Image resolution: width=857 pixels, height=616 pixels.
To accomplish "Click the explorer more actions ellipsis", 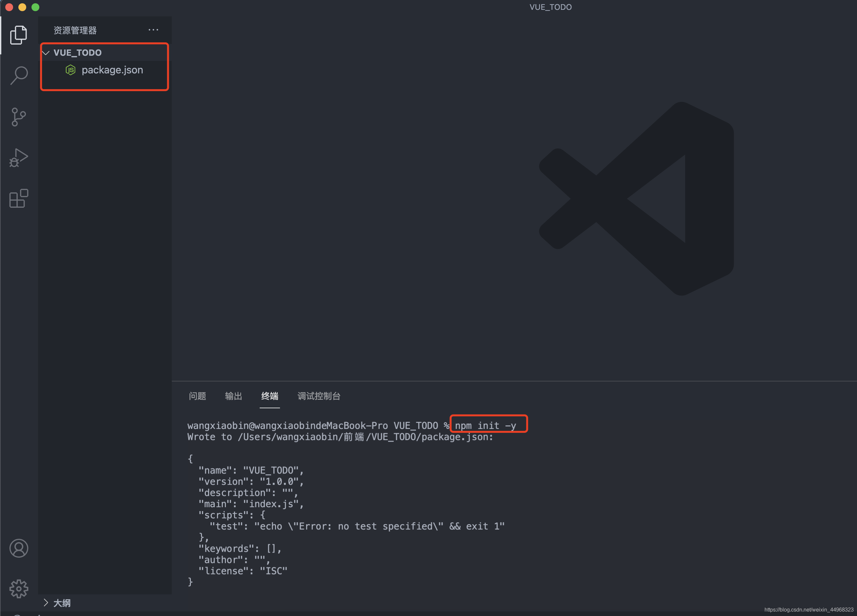I will click(x=153, y=30).
